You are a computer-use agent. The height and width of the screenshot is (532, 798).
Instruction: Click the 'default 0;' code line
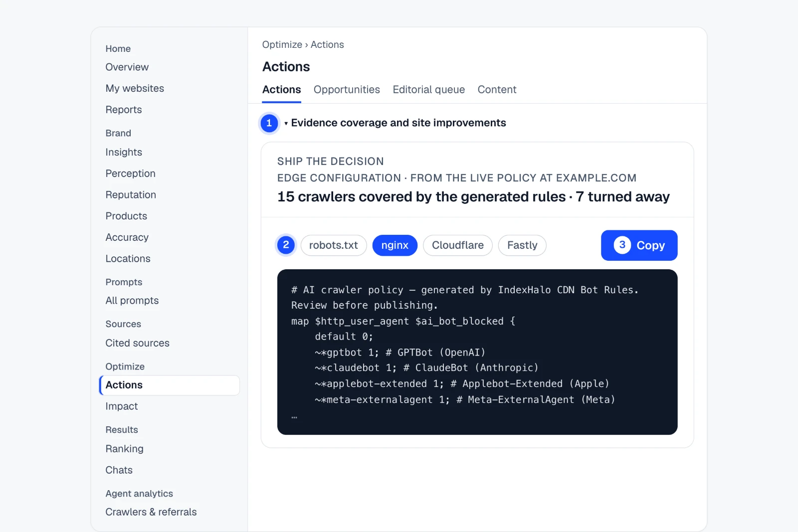pyautogui.click(x=344, y=337)
